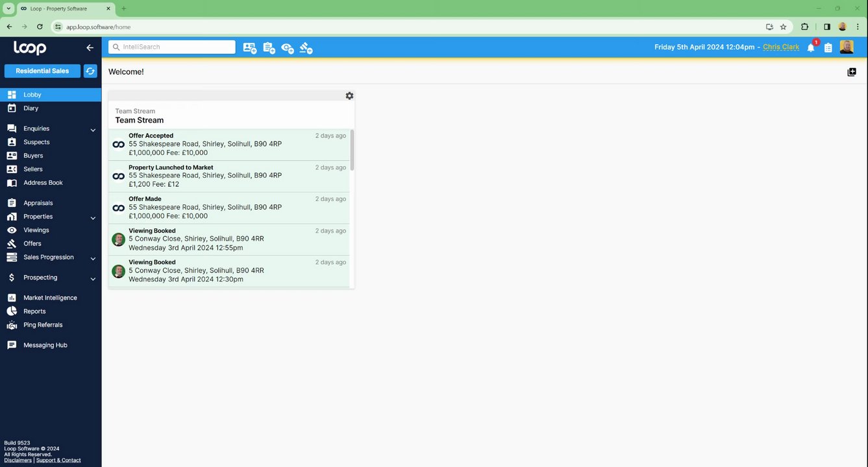868x467 pixels.
Task: Expand the Properties submenu chevron
Action: [x=93, y=218]
